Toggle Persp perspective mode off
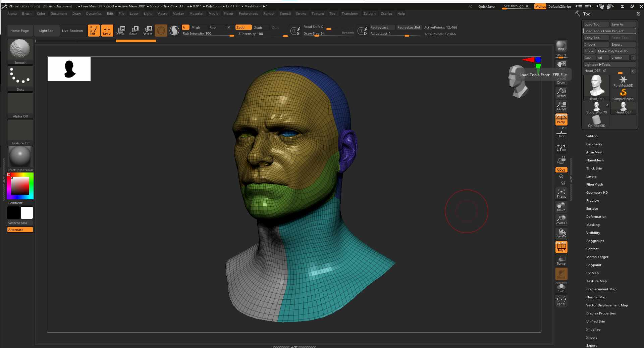This screenshot has width=644, height=348. (x=561, y=119)
